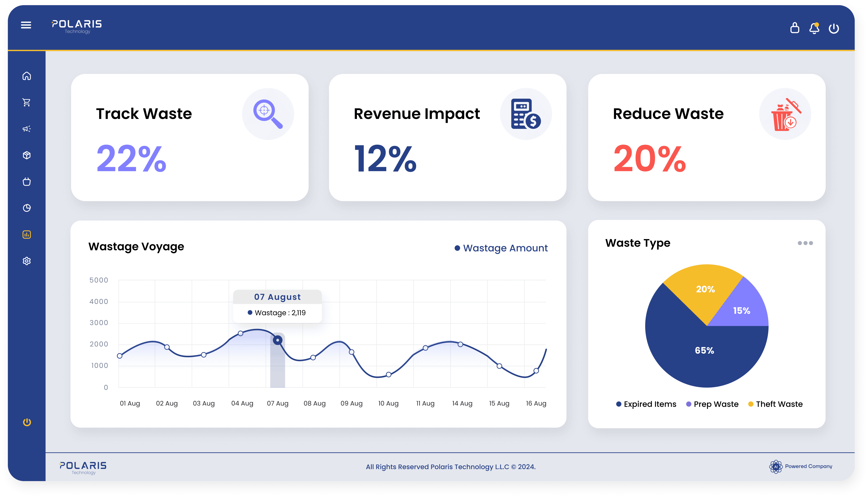This screenshot has width=868, height=497.
Task: Select the highlighted bar chart reports icon
Action: [27, 235]
